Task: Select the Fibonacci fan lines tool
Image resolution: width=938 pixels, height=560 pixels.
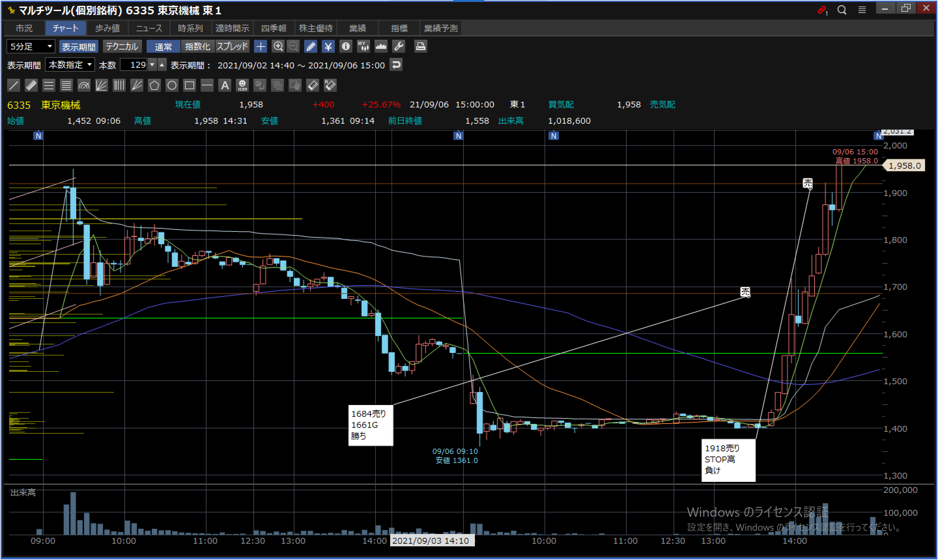Action: point(102,85)
